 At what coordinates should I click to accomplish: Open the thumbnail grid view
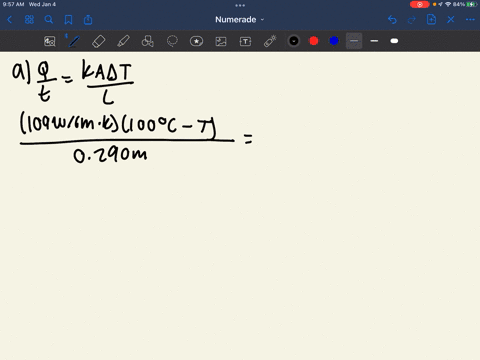coord(29,20)
